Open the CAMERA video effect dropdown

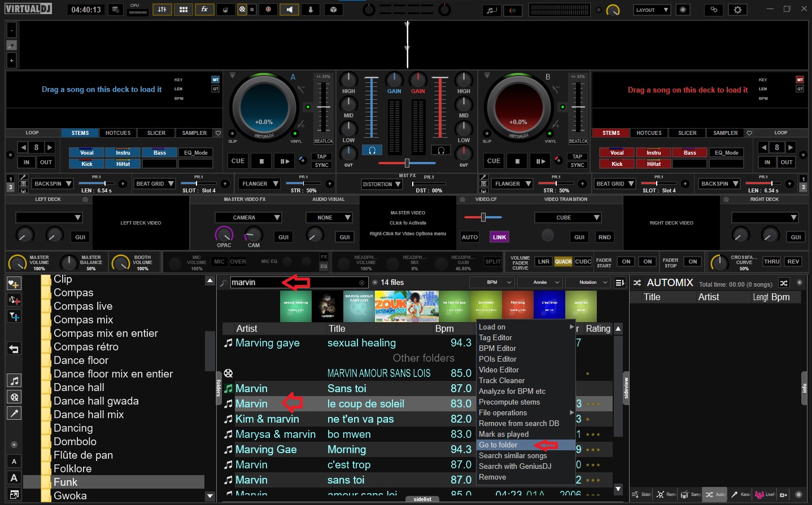(248, 217)
